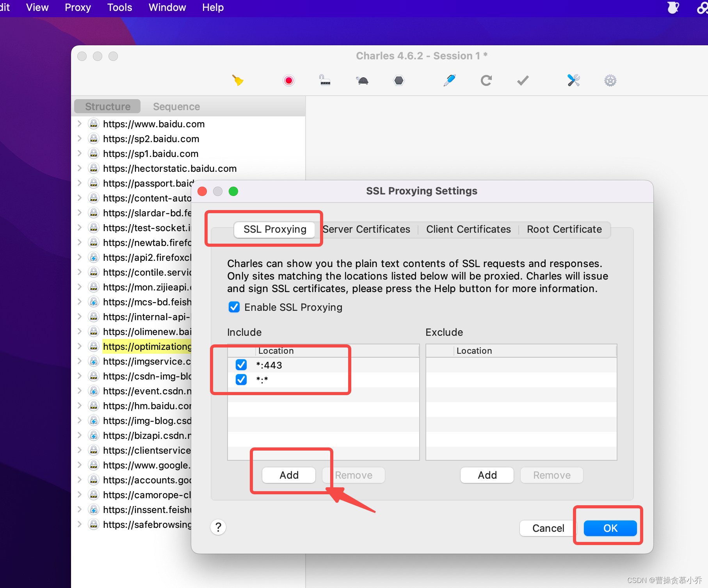Click the lightning globe icon beside https://api2.firefoxcl
This screenshot has height=588, width=708.
tap(94, 257)
